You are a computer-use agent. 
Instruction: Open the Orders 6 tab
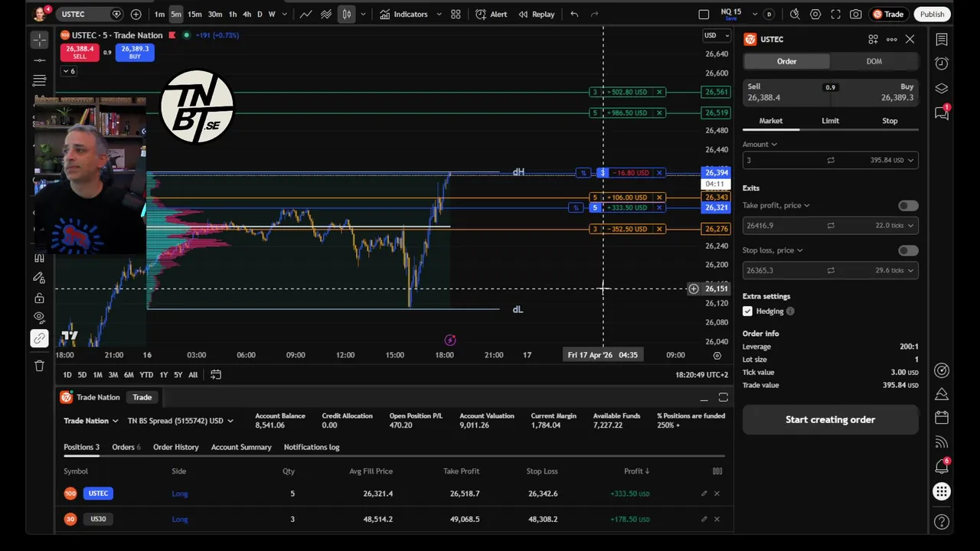(126, 447)
